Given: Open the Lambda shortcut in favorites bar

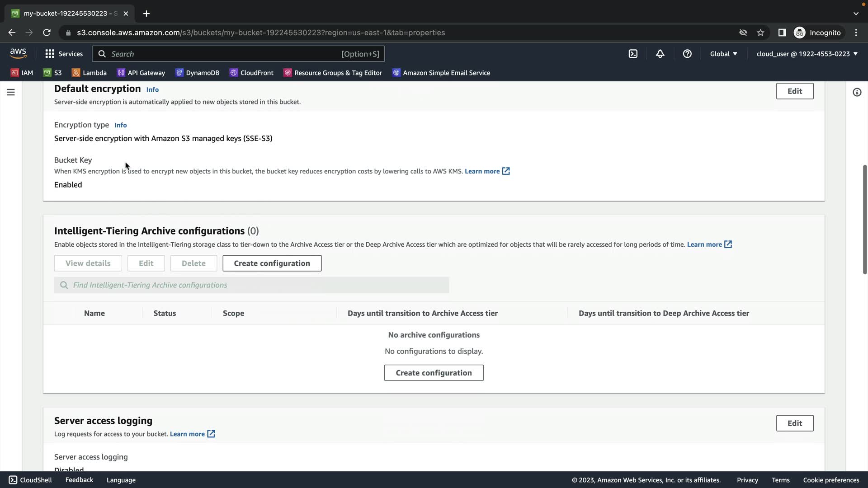Looking at the screenshot, I should click(x=89, y=73).
